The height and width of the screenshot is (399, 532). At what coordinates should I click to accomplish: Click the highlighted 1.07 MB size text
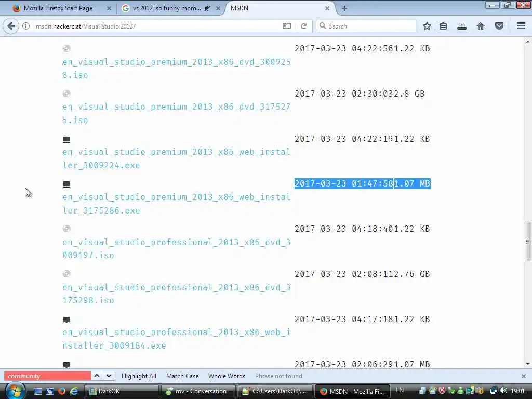(412, 183)
